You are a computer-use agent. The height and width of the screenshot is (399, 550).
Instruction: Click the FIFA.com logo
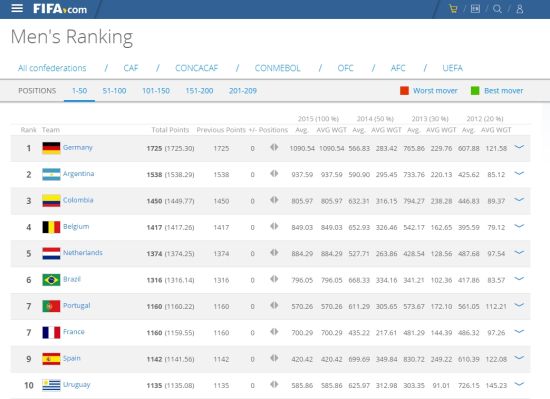pyautogui.click(x=60, y=9)
